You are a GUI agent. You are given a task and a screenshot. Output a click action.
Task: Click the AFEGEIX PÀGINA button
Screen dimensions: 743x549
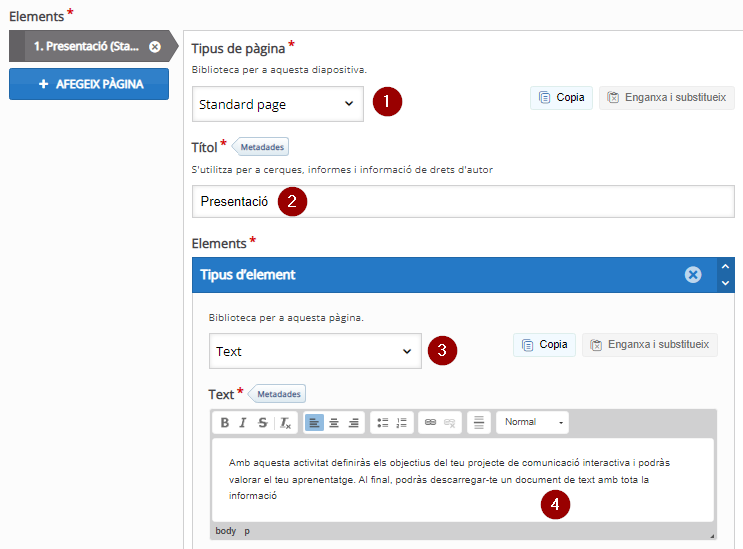(89, 84)
